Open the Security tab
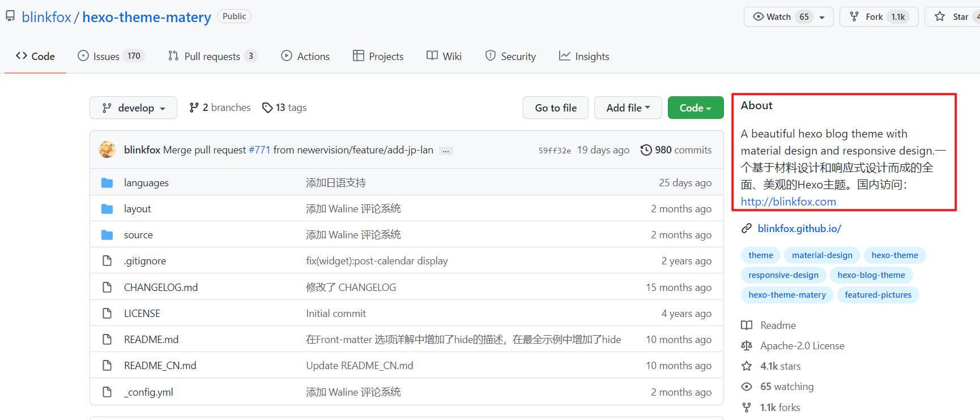This screenshot has height=420, width=980. click(x=510, y=56)
